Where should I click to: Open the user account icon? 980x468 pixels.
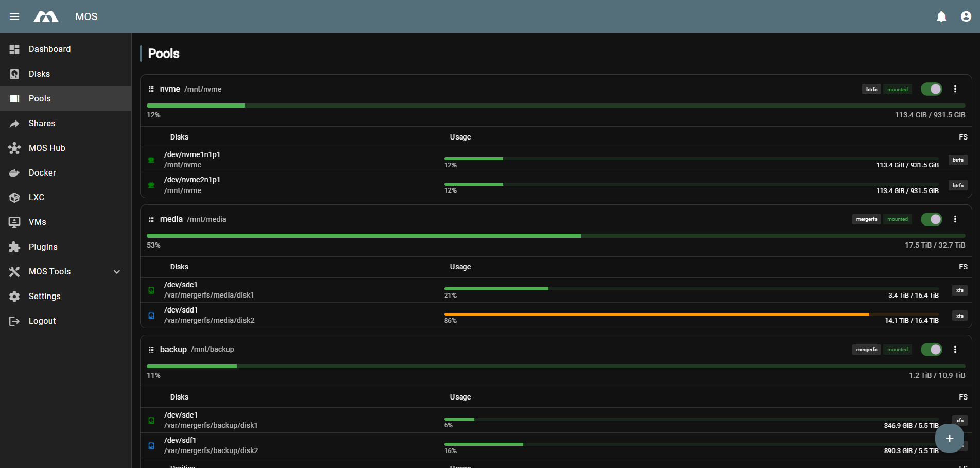pos(966,16)
